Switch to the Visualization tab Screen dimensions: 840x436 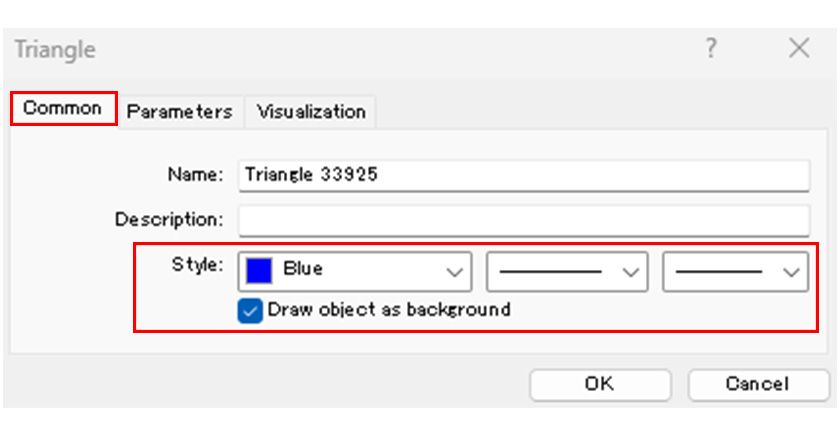[311, 111]
